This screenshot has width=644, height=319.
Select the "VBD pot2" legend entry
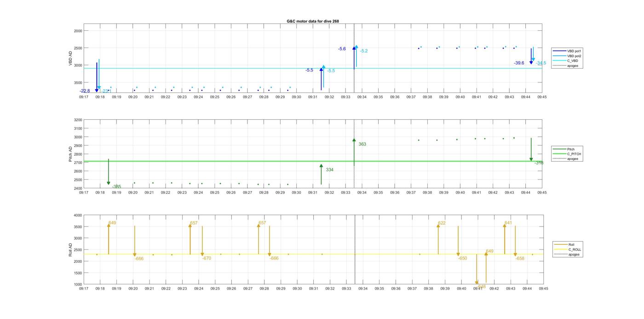click(x=566, y=56)
